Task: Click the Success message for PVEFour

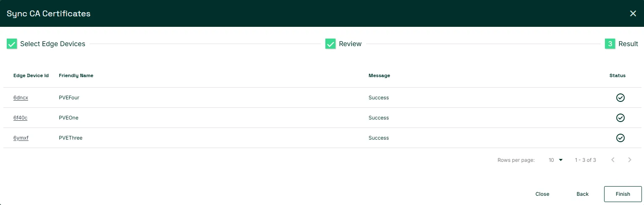Action: point(379,98)
